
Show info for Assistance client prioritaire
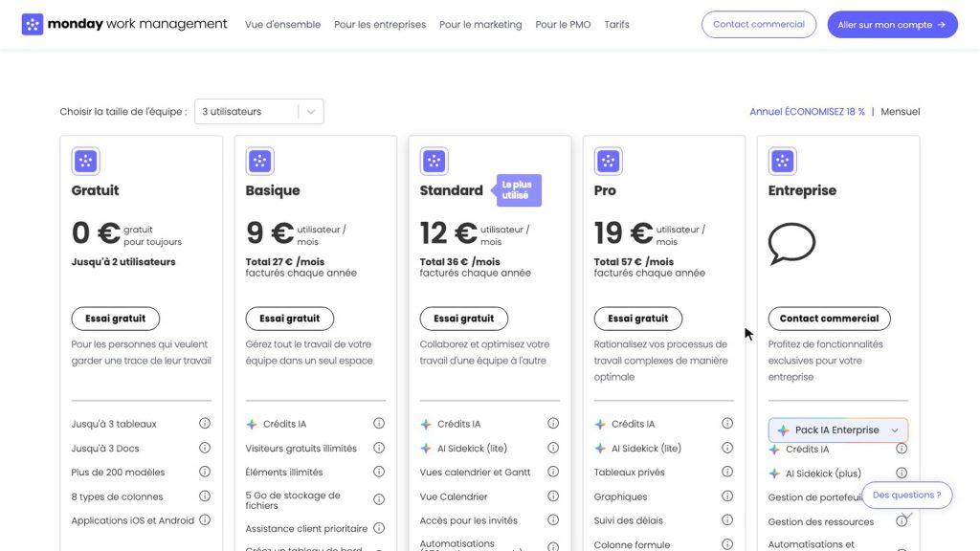(379, 528)
